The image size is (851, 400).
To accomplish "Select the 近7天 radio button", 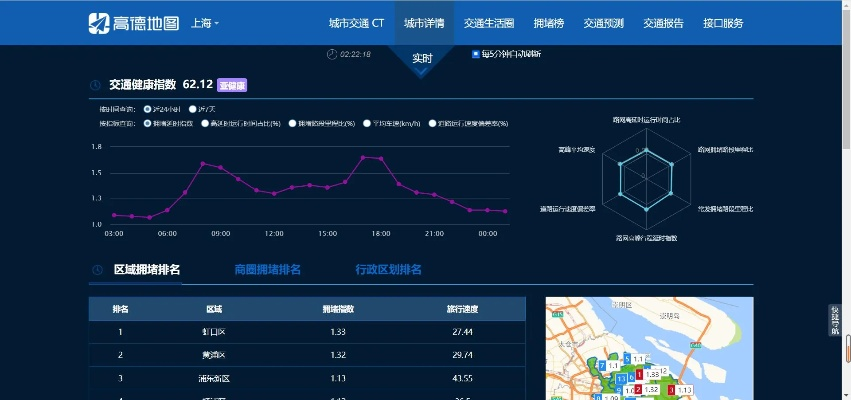I will [x=192, y=108].
